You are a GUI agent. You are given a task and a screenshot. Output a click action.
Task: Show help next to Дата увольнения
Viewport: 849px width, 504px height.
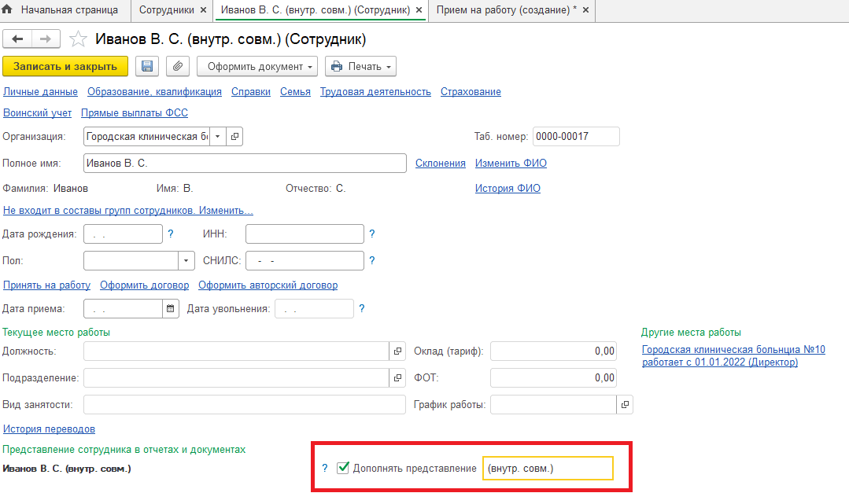point(362,308)
